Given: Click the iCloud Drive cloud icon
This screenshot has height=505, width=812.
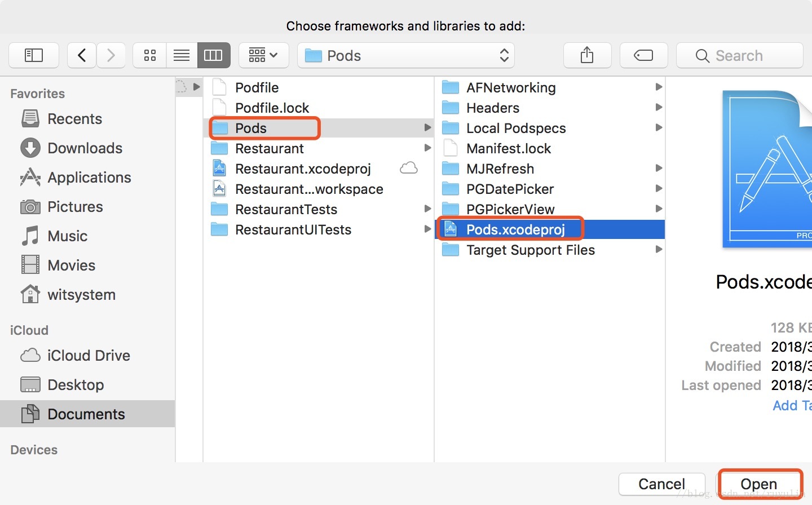Looking at the screenshot, I should point(30,355).
